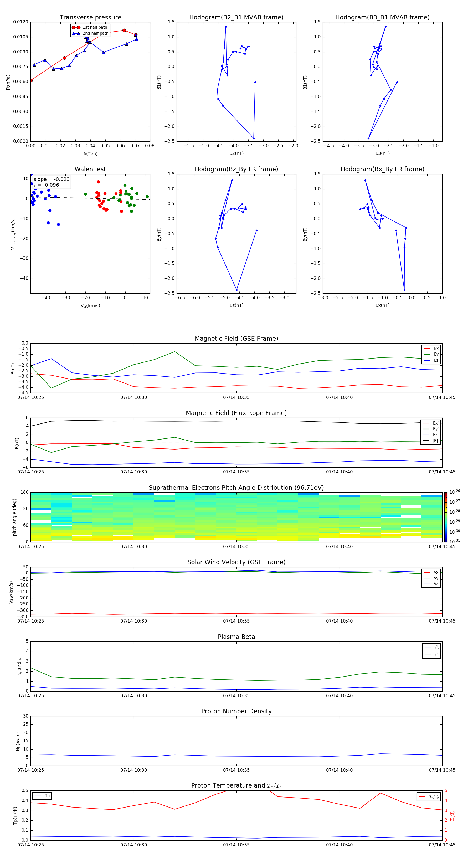The width and height of the screenshot is (473, 868).
Task: Click the "WalenTest" plot title
Action: (90, 169)
